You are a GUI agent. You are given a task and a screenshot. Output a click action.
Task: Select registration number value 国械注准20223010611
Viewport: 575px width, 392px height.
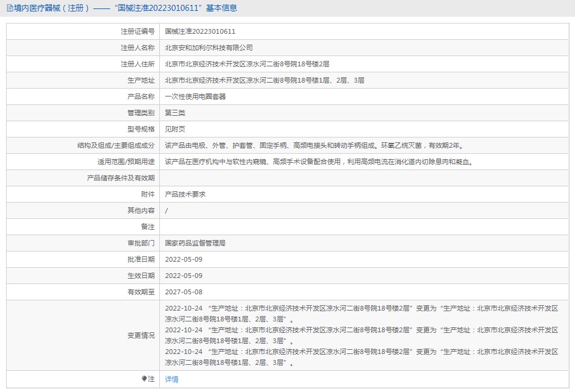click(x=200, y=31)
